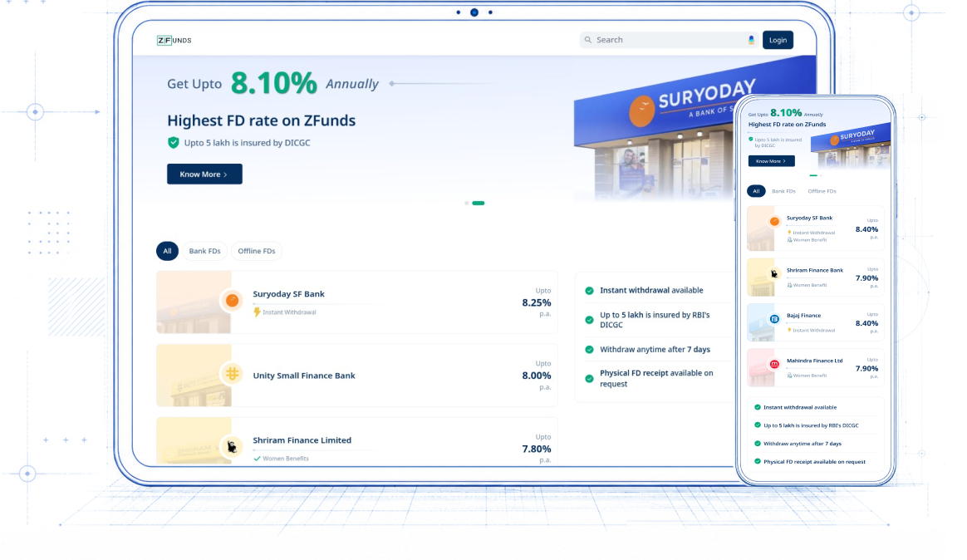Click the 7.90% rate for Shriram Finance Bank on the phone
The height and width of the screenshot is (560, 967).
(866, 278)
